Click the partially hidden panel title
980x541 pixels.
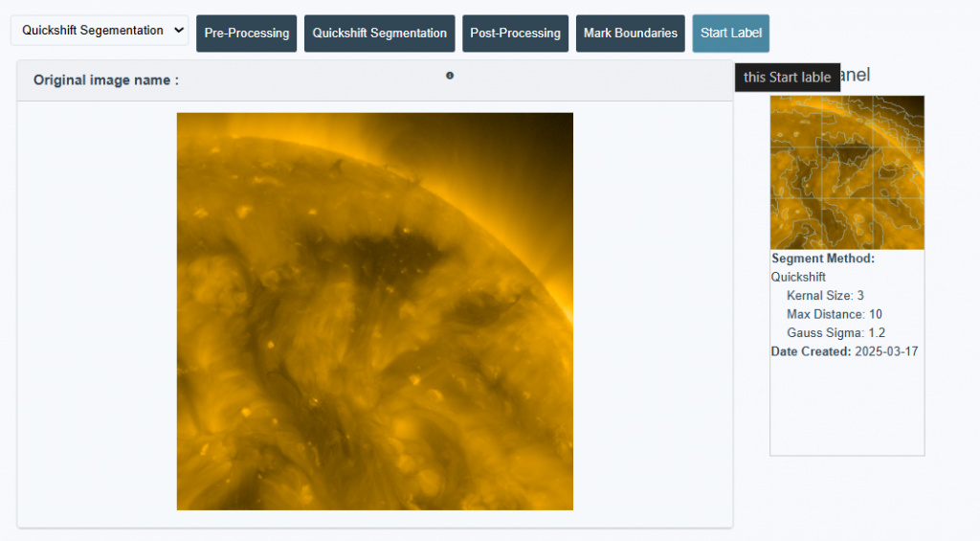[x=856, y=75]
